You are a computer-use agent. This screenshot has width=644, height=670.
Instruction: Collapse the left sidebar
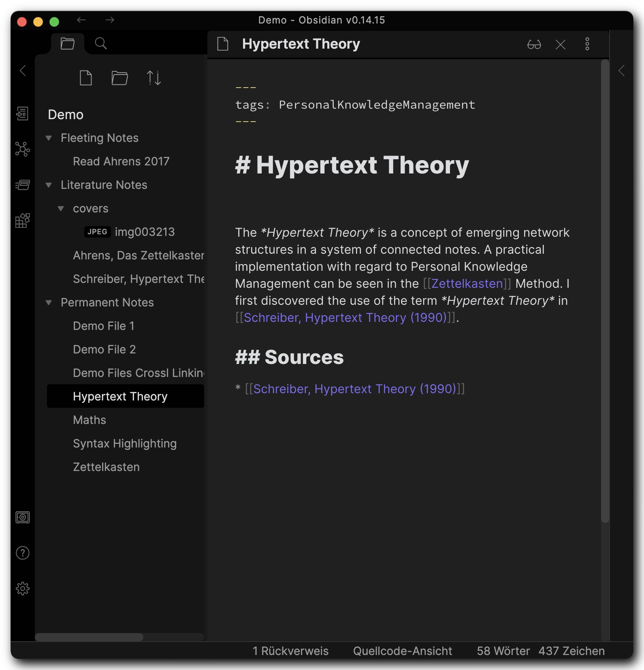pos(23,71)
